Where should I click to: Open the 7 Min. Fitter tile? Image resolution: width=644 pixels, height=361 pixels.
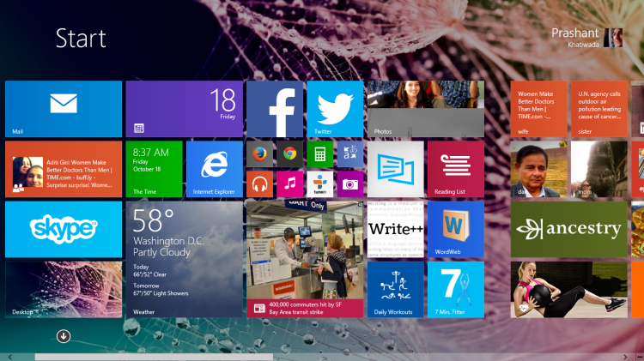456,290
